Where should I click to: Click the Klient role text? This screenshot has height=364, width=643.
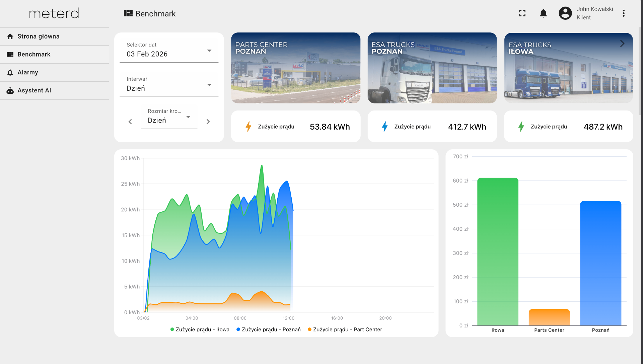point(583,18)
